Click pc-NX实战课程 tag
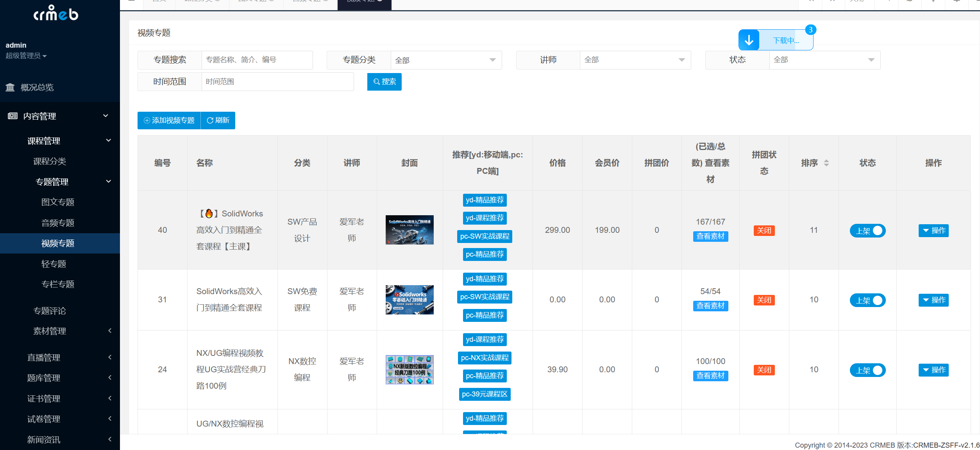Screen dimensions: 980x450 485,358
